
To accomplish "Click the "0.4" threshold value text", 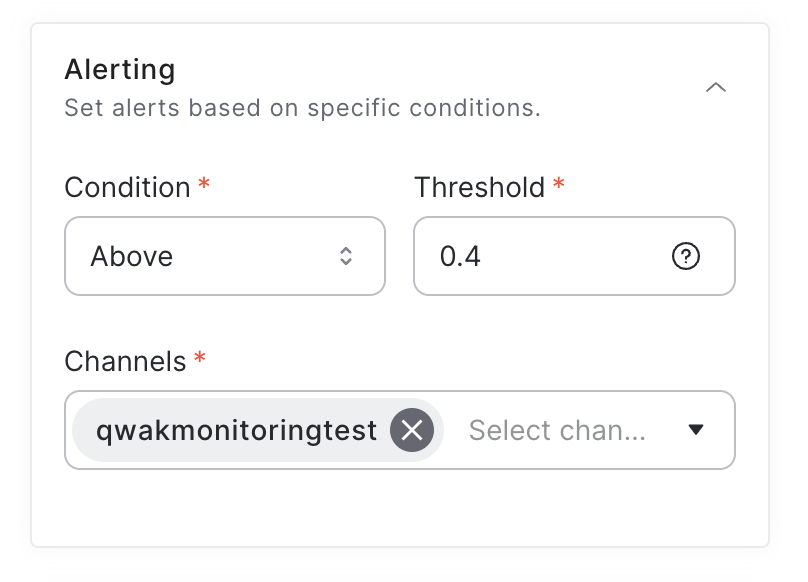I will (460, 257).
